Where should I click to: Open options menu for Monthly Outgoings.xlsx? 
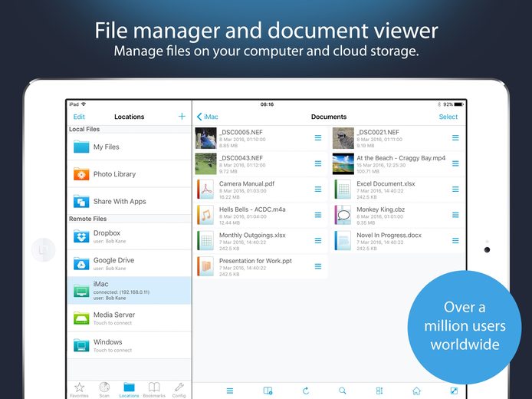pos(318,240)
